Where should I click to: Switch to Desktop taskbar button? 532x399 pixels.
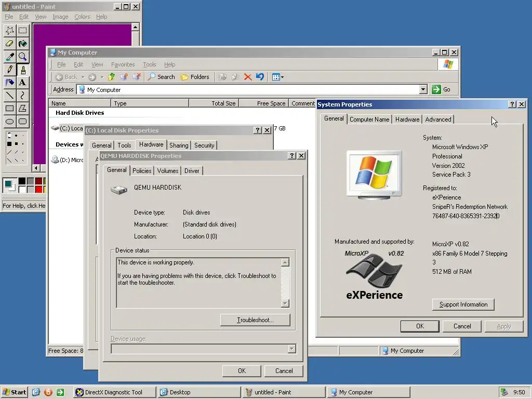click(x=199, y=392)
